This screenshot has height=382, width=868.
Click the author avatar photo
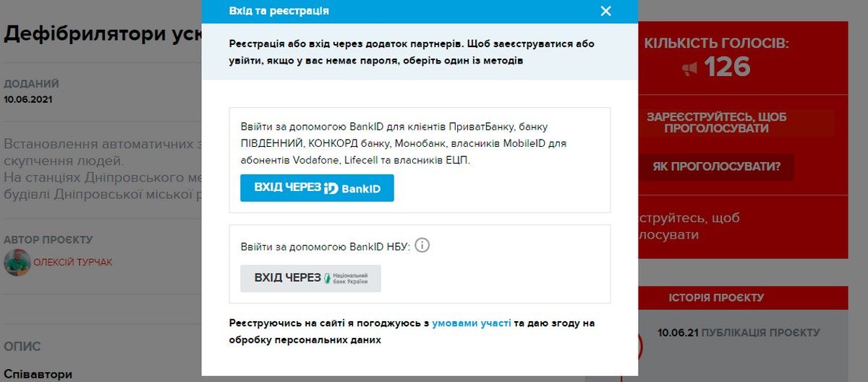pyautogui.click(x=17, y=263)
